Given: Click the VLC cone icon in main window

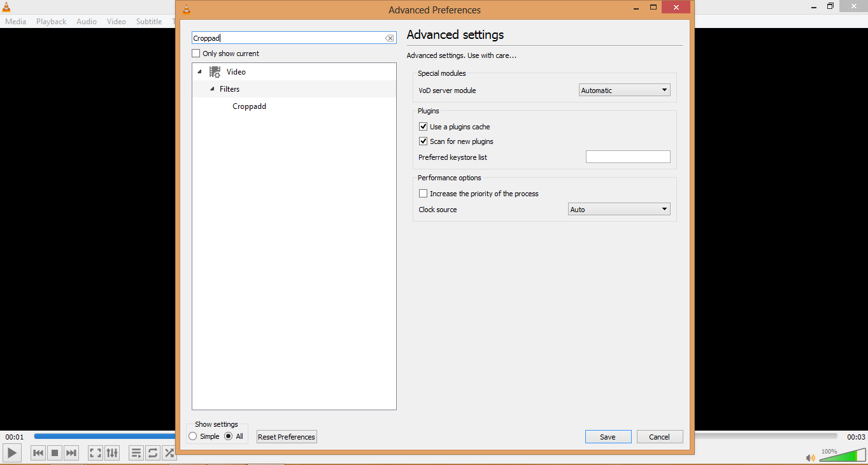Looking at the screenshot, I should 6,6.
